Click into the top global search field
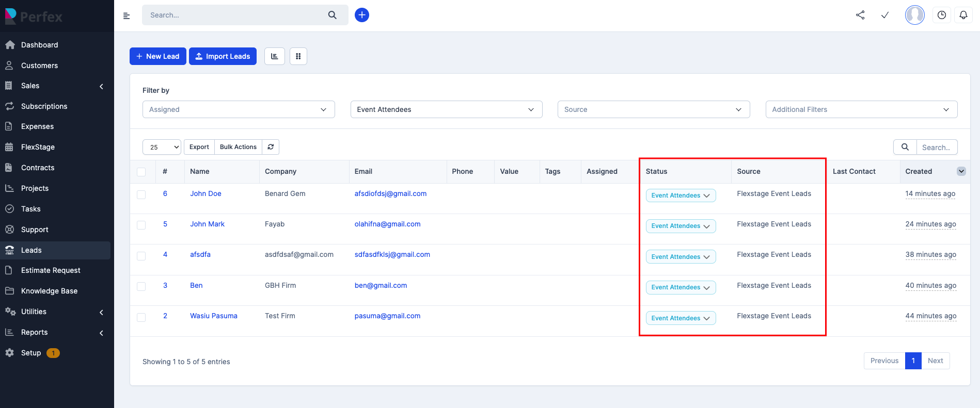The image size is (980, 408). click(x=235, y=15)
